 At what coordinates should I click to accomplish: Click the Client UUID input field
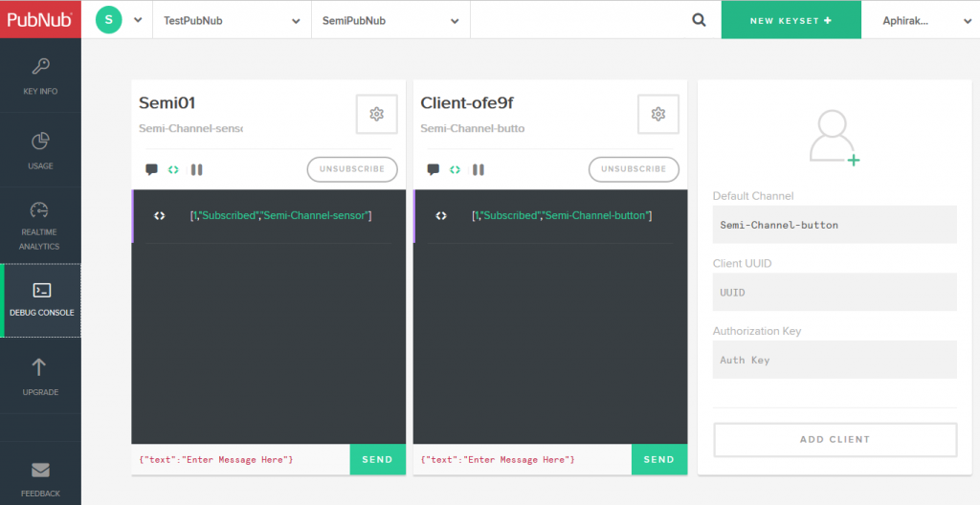(835, 292)
